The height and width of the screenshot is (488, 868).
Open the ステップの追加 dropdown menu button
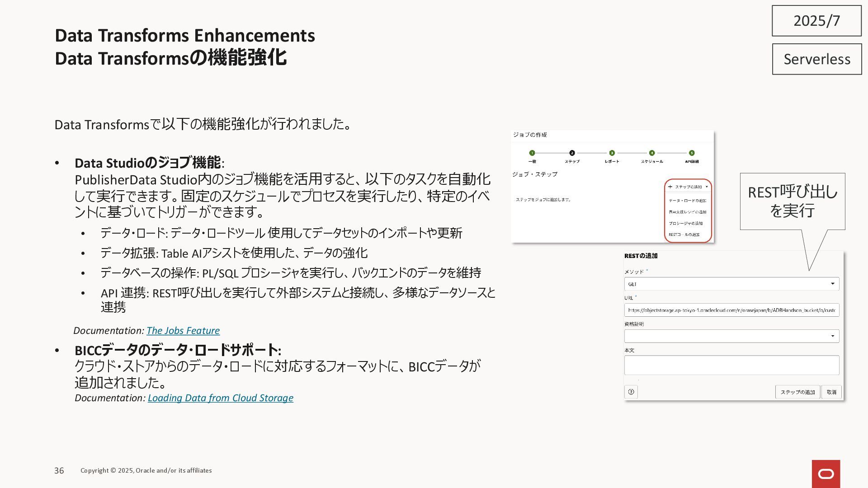[688, 187]
